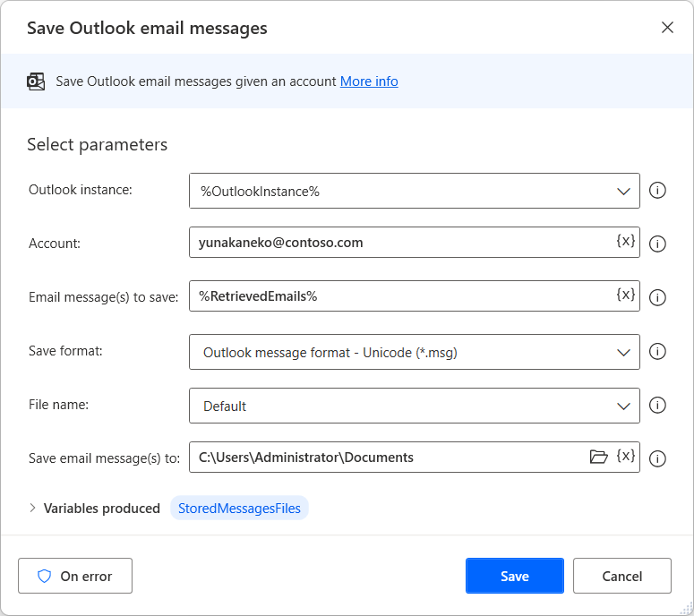Click the dialog resize grip corner
The height and width of the screenshot is (616, 694).
click(x=687, y=609)
